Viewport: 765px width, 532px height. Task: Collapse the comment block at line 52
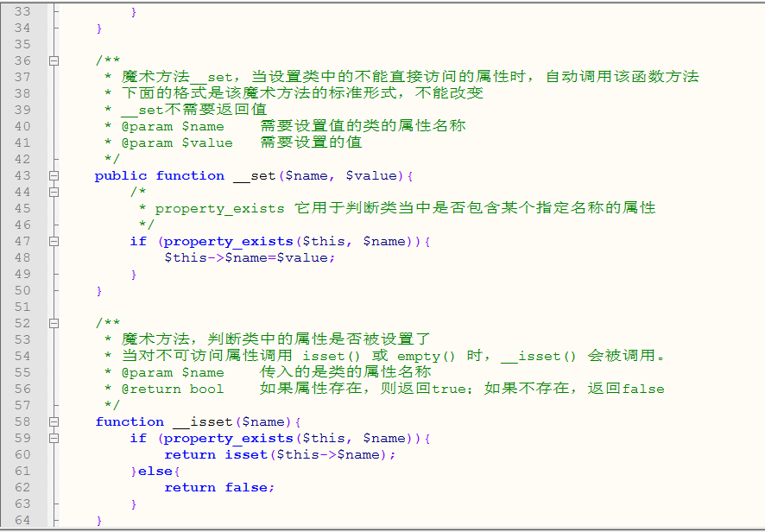[x=54, y=324]
